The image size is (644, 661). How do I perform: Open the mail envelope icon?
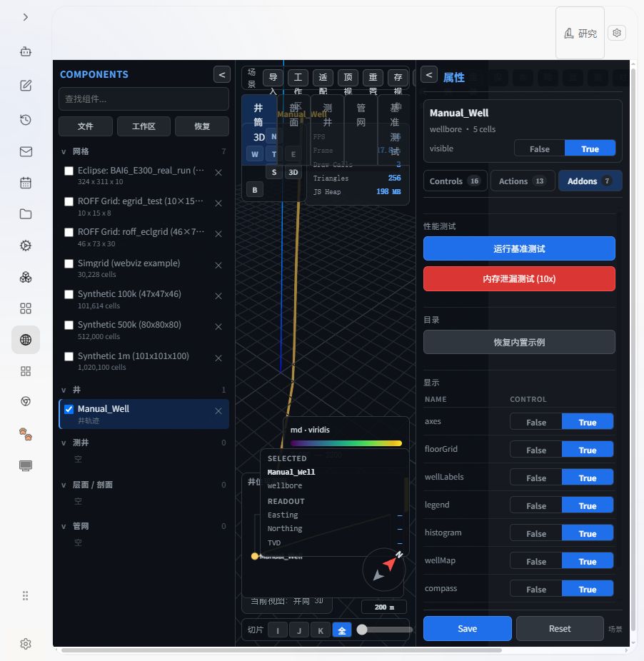(26, 152)
